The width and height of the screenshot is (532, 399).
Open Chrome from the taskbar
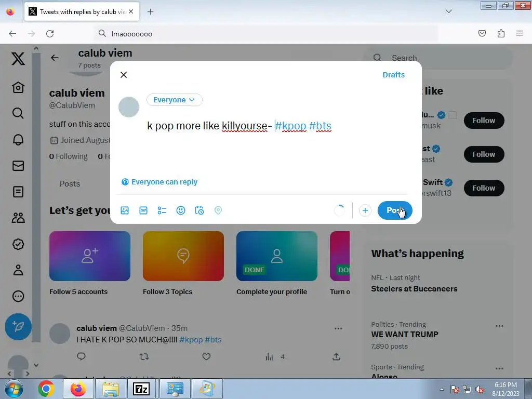[x=46, y=389]
